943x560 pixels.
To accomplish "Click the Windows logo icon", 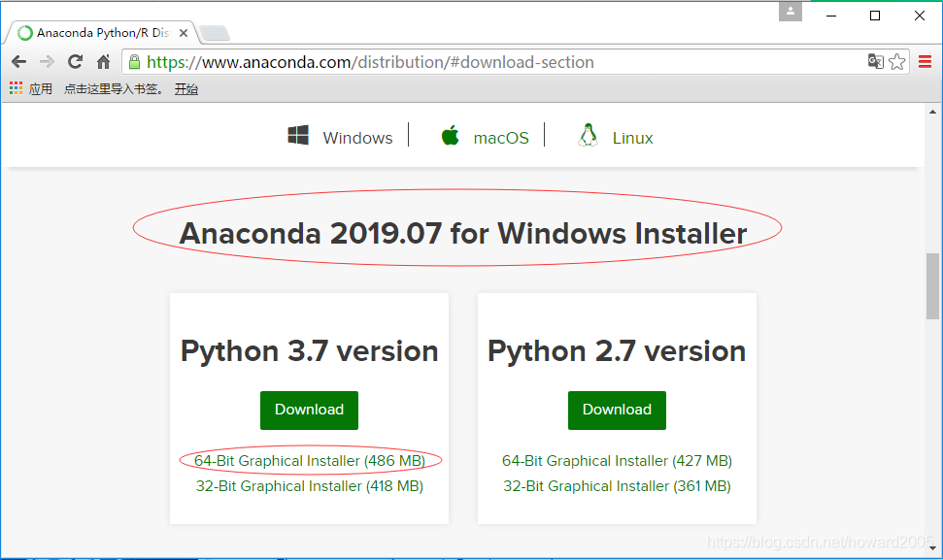I will (x=298, y=135).
